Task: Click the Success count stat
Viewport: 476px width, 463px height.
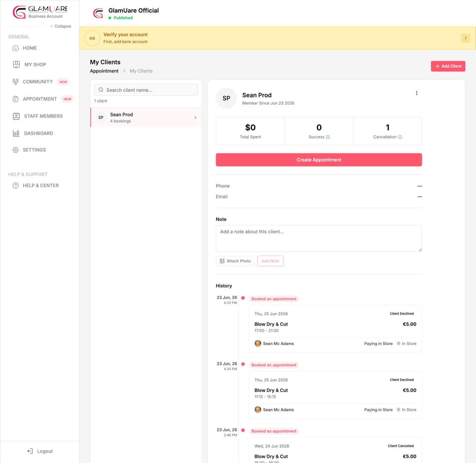Action: (319, 131)
